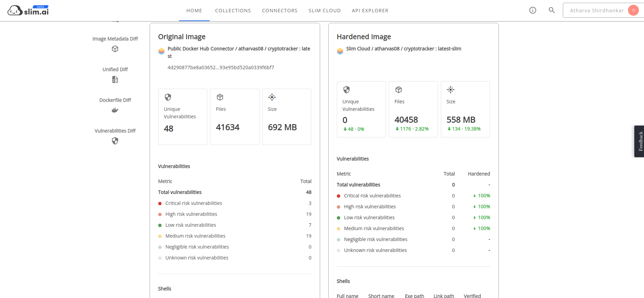Select Hardened Critical risk vulnerabilities row
This screenshot has width=644, height=298.
(x=414, y=196)
